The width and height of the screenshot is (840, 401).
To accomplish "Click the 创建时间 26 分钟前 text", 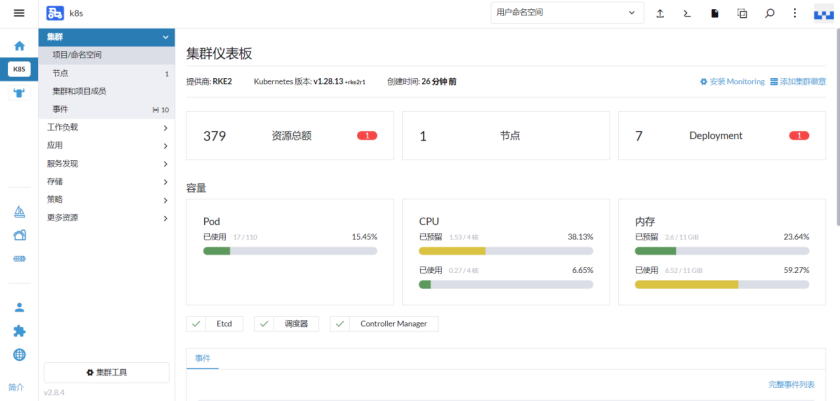I will point(422,82).
